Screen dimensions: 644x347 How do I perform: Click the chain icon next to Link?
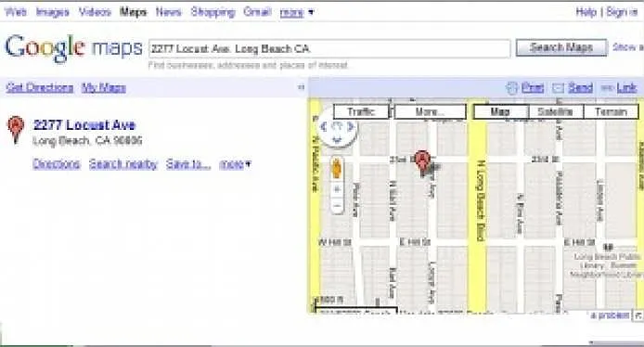[x=607, y=88]
